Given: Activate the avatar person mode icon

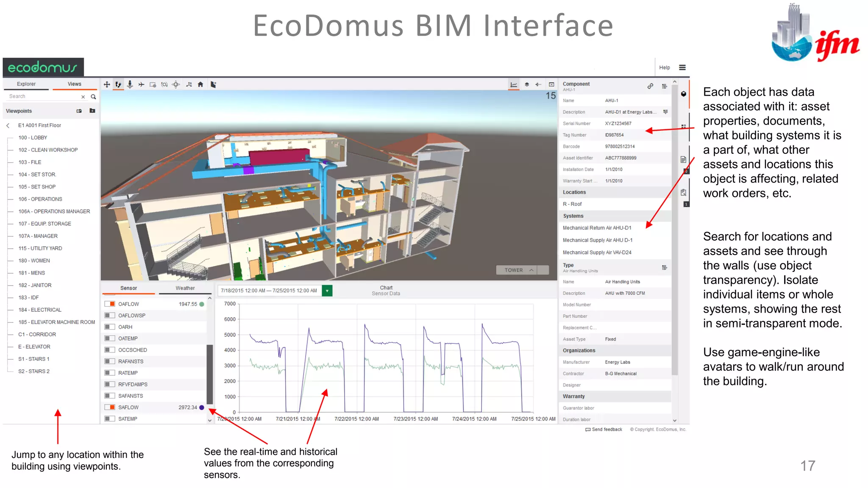Looking at the screenshot, I should coord(130,85).
